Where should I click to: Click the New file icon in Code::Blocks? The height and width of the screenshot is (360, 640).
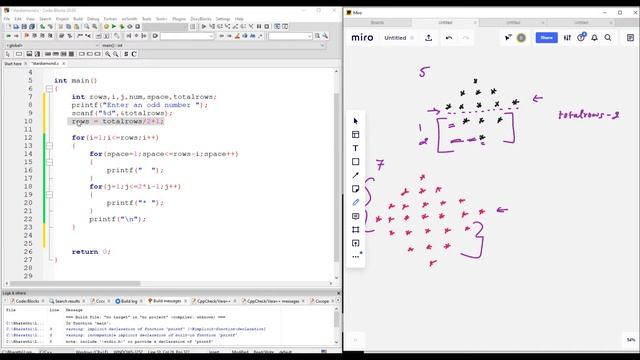[8, 27]
